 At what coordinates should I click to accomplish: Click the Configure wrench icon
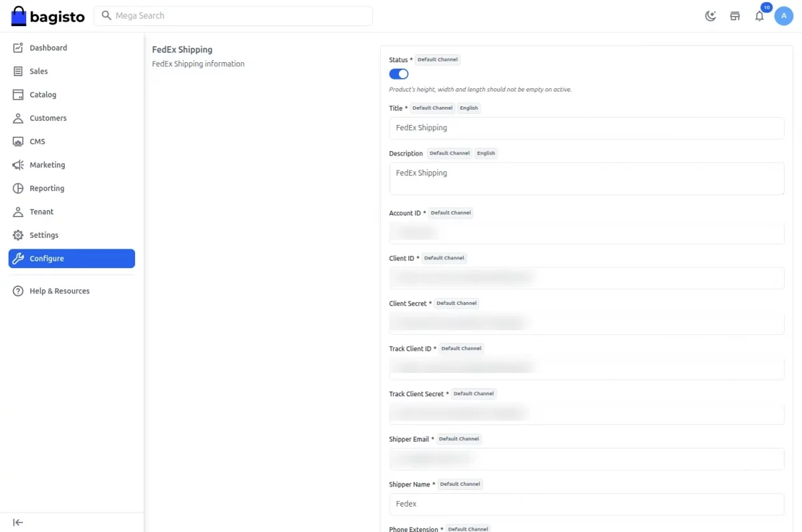coord(18,258)
